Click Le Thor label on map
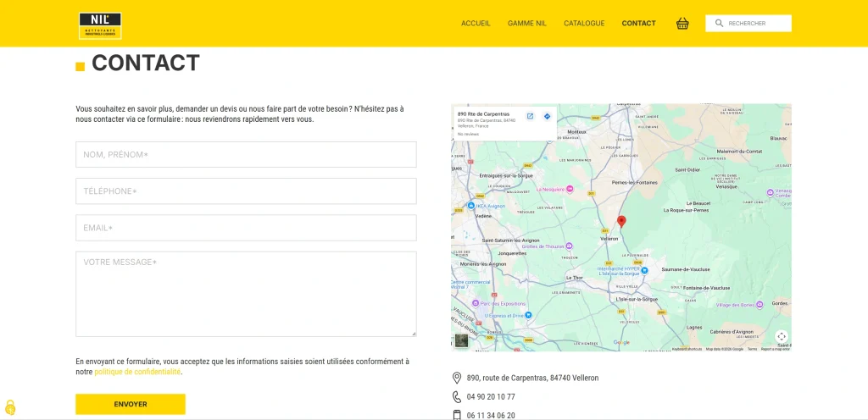The image size is (868, 420). (x=575, y=278)
